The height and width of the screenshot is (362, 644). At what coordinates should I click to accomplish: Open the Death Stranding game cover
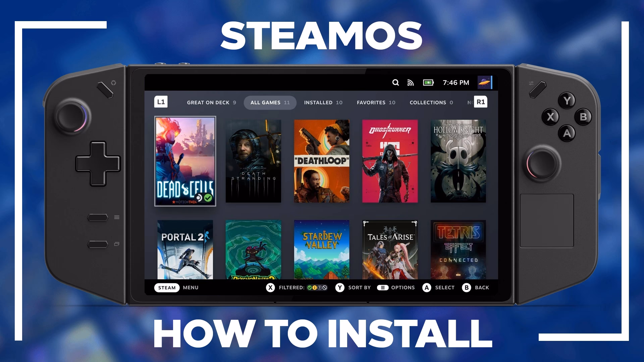(253, 161)
